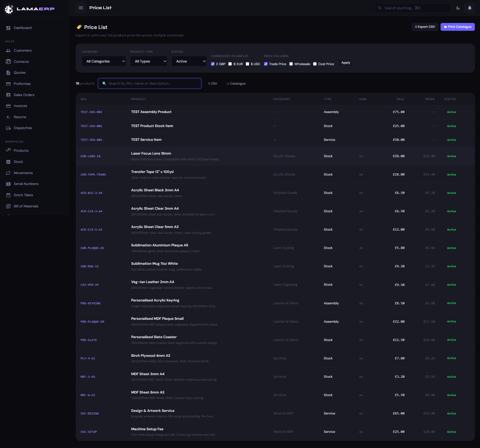Uncheck the Trade Price column
This screenshot has width=480, height=448.
266,64
